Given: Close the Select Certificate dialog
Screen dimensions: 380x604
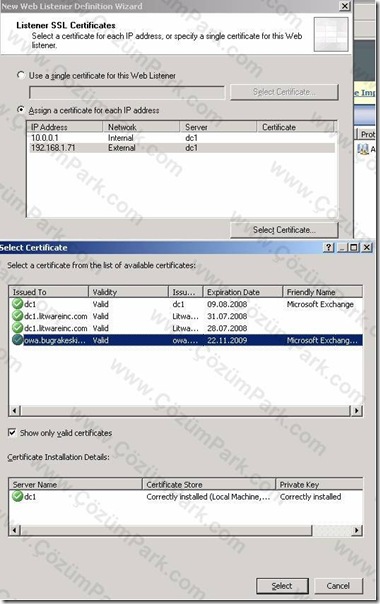Looking at the screenshot, I should 367,247.
